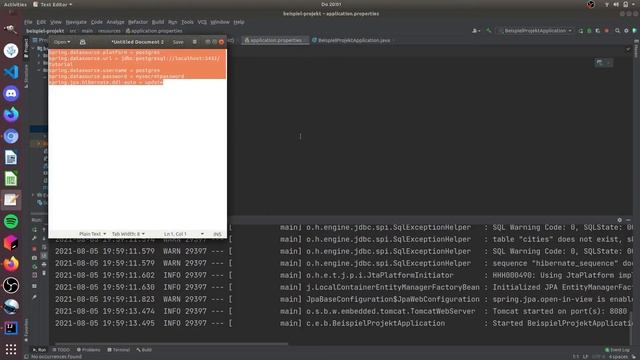The height and width of the screenshot is (360, 640).
Task: Click the resources breadcrumb segment
Action: coord(109,31)
